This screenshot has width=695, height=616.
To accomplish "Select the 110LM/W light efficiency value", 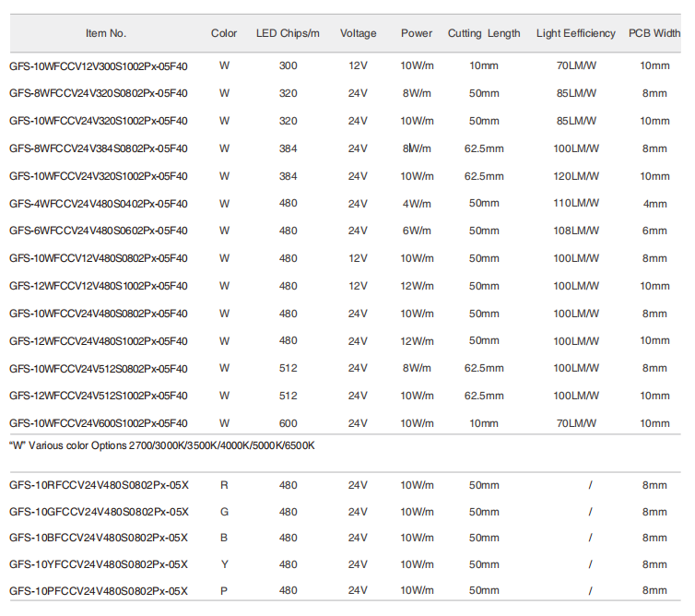I will 576,204.
